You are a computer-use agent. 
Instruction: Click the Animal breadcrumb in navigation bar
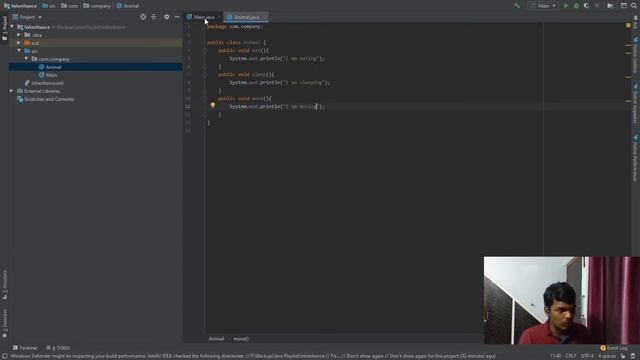pos(128,6)
